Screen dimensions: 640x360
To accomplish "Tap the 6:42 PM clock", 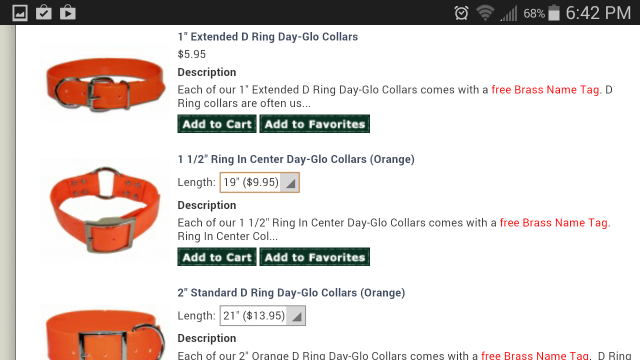I will [x=598, y=13].
